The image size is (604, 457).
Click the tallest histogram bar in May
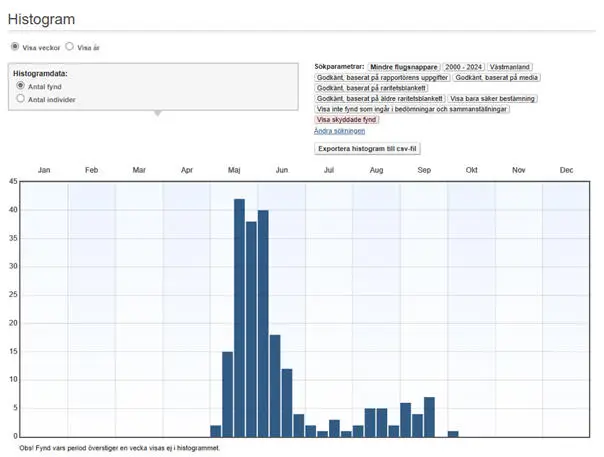point(240,317)
